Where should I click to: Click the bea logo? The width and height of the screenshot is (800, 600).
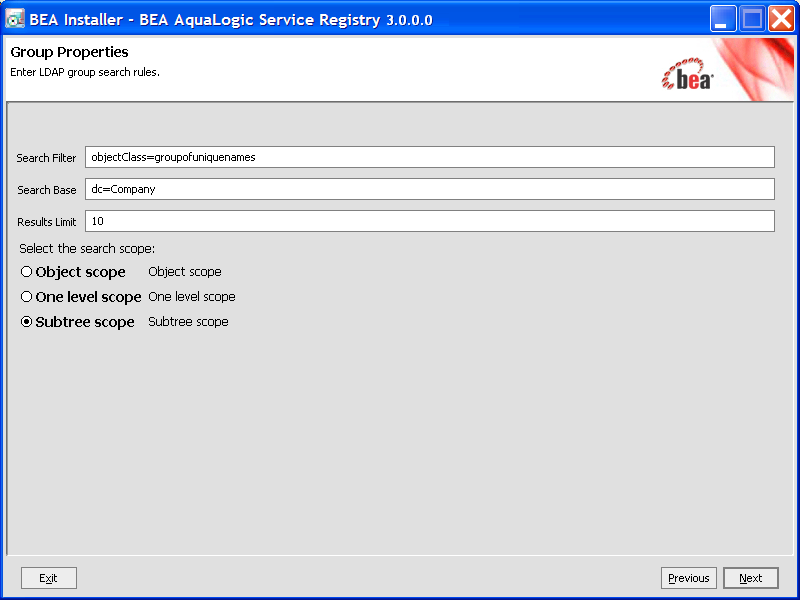[x=687, y=74]
